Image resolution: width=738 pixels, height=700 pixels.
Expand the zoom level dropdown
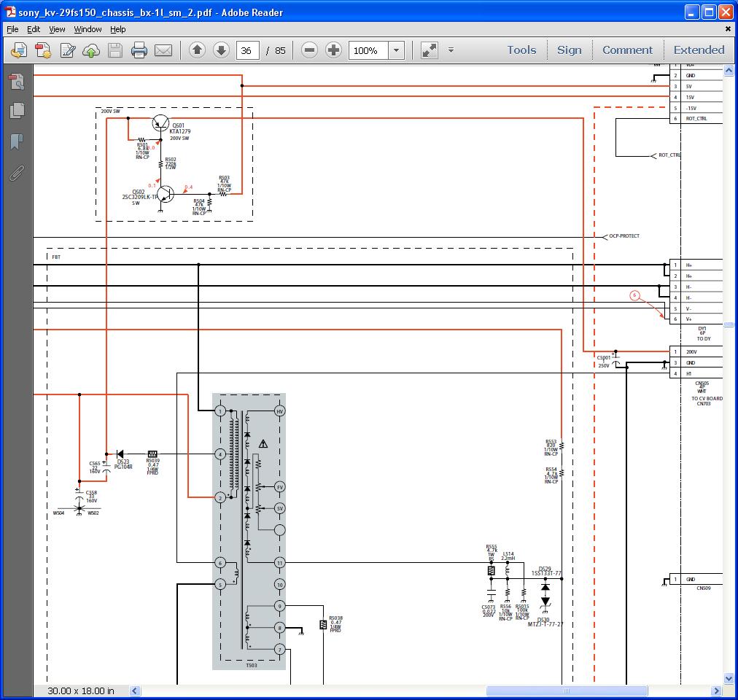(x=396, y=50)
